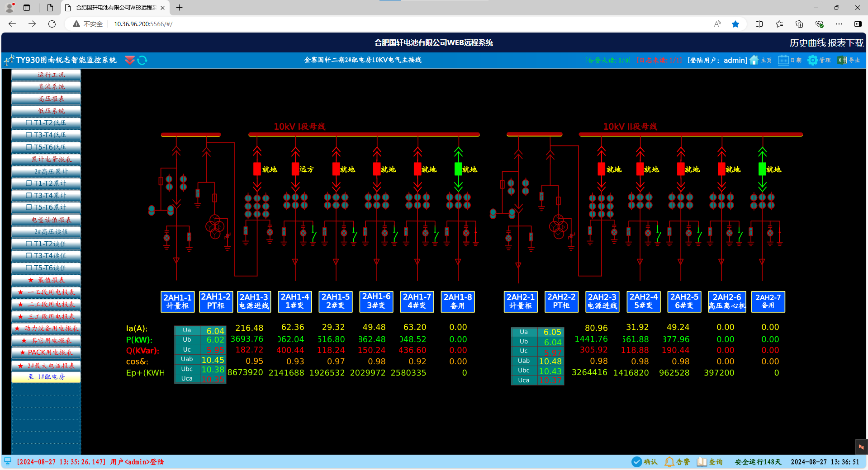Image resolution: width=868 pixels, height=470 pixels.
Task: Toggle the T3-T4累计 checkbox item
Action: pos(46,196)
